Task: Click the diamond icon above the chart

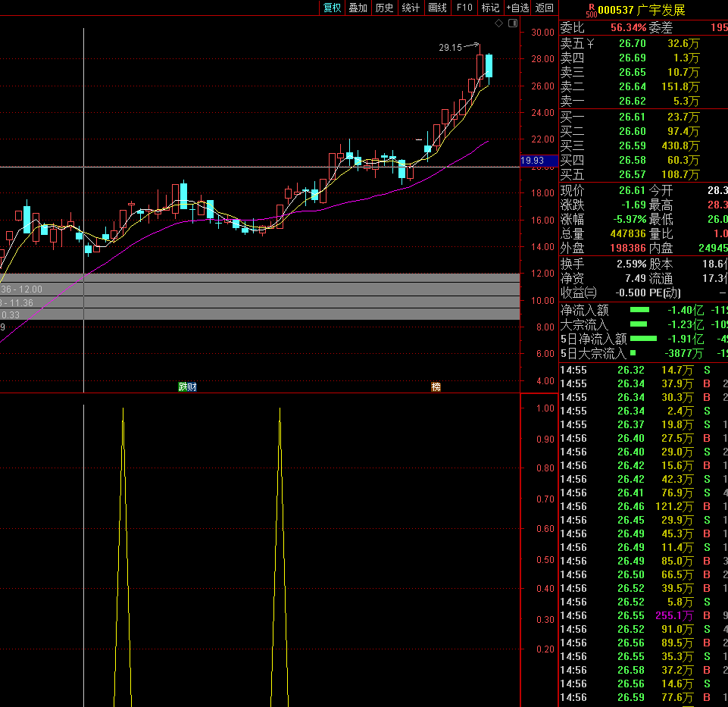Action: pos(498,23)
